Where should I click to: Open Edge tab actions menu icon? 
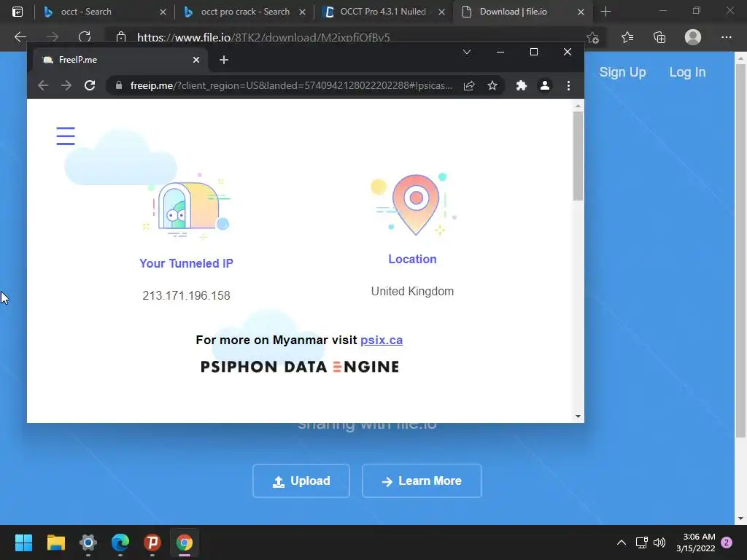(18, 12)
